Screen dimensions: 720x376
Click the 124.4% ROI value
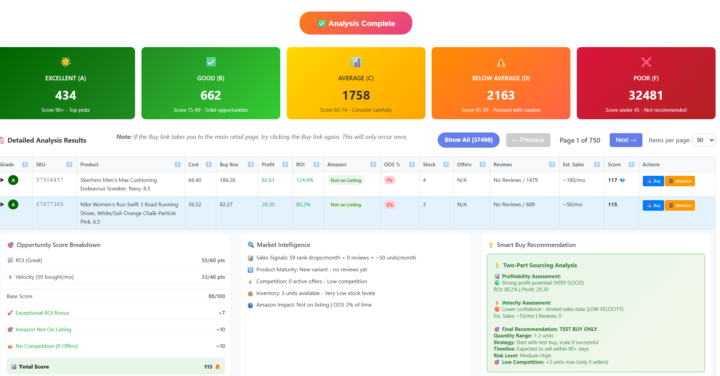[x=304, y=180]
